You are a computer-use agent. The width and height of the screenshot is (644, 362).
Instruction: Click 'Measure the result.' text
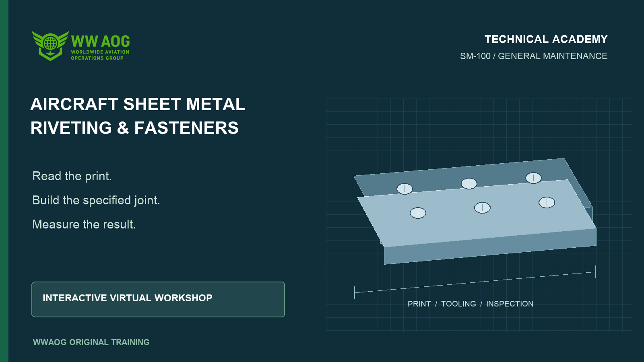(x=84, y=224)
